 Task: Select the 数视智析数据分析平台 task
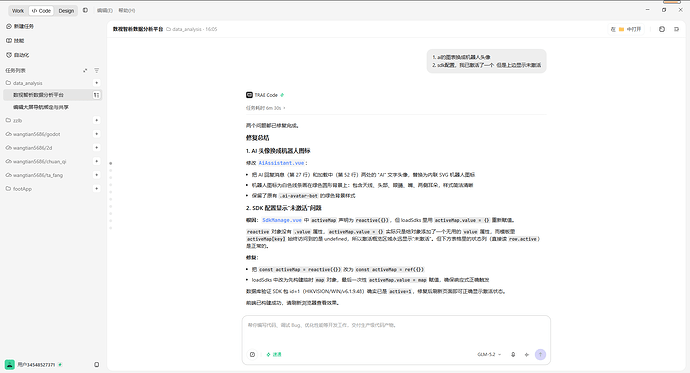click(x=52, y=95)
